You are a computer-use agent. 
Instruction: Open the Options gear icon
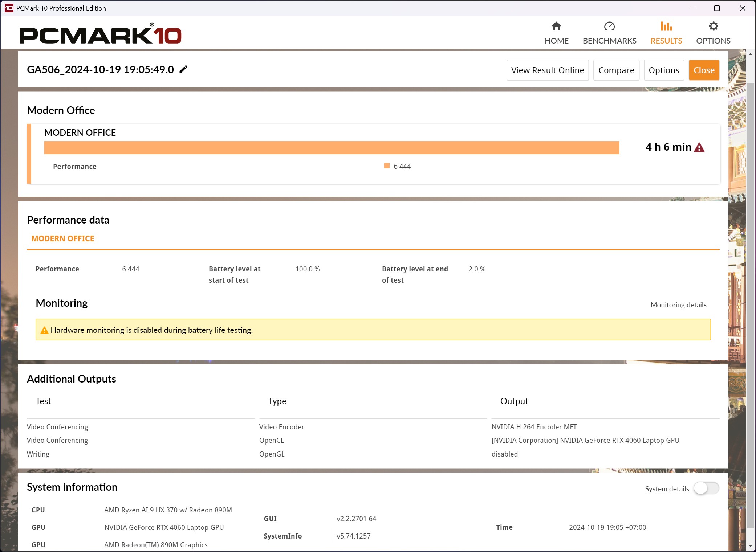pyautogui.click(x=713, y=26)
